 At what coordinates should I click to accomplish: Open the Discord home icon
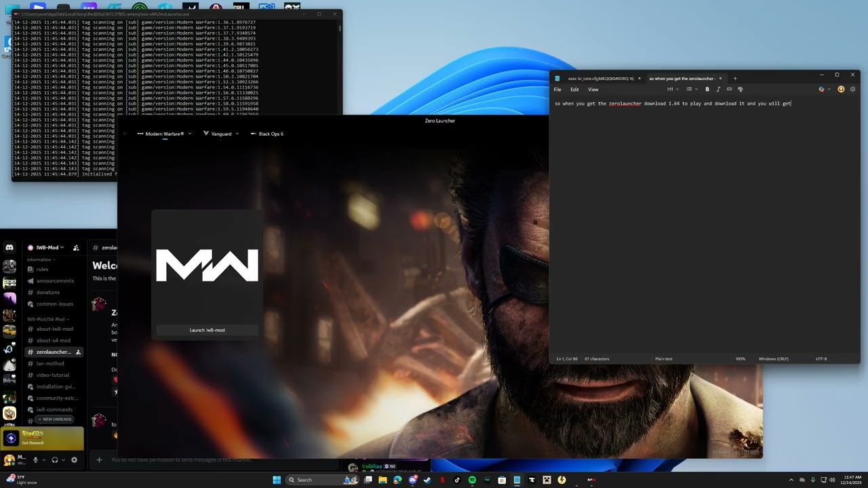[x=9, y=247]
